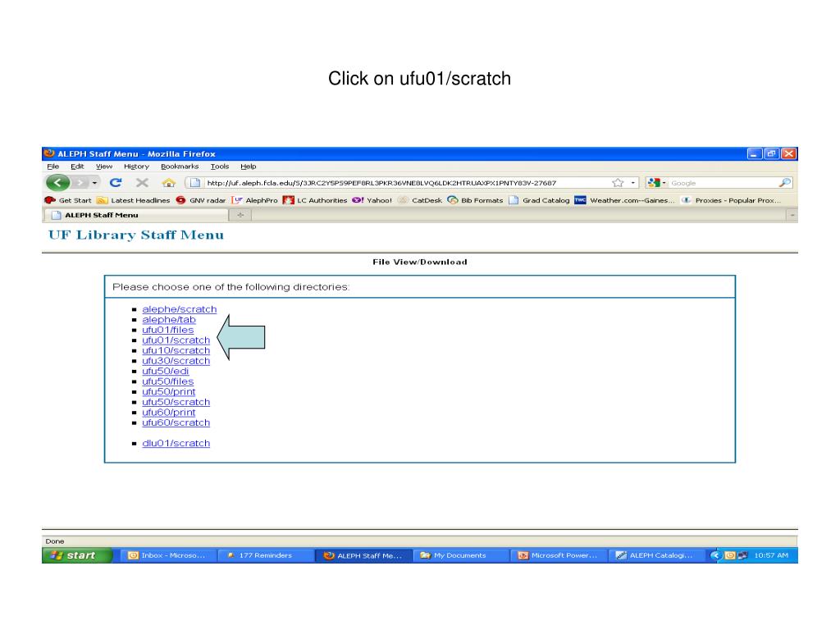Open the ufu50/print directory link
The width and height of the screenshot is (840, 630).
169,391
